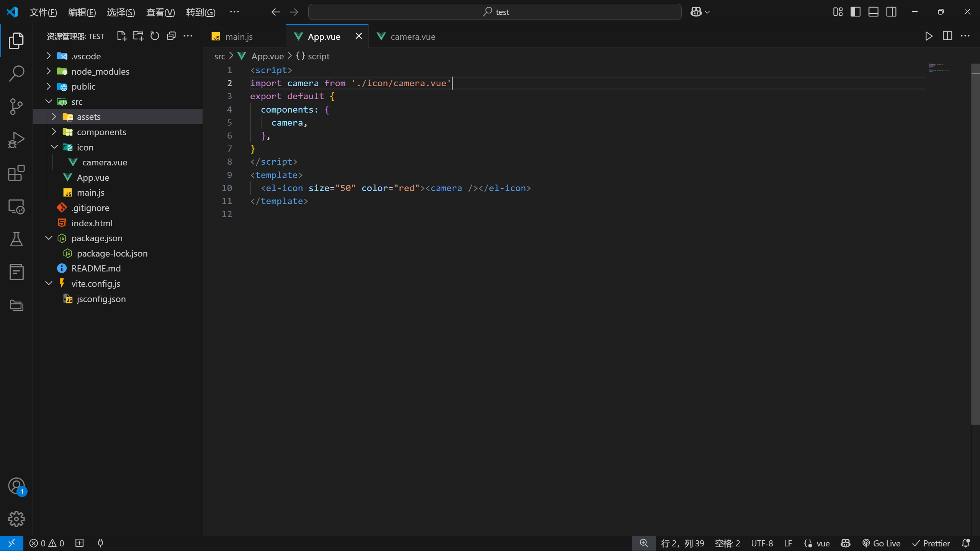Open the Extensions view
980x551 pixels.
click(x=16, y=173)
